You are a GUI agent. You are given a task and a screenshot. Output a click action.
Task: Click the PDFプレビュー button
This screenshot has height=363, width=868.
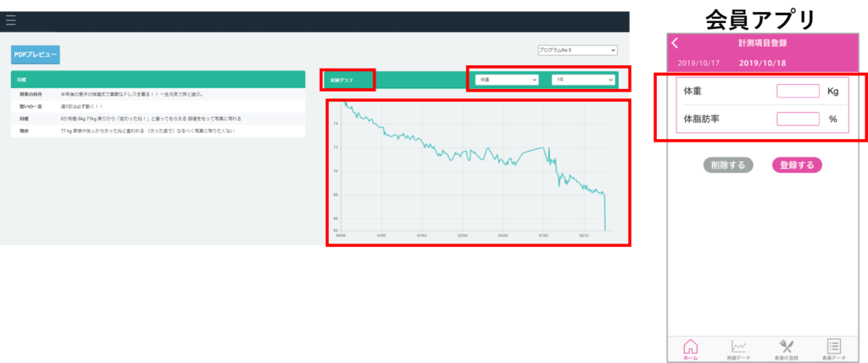[36, 54]
